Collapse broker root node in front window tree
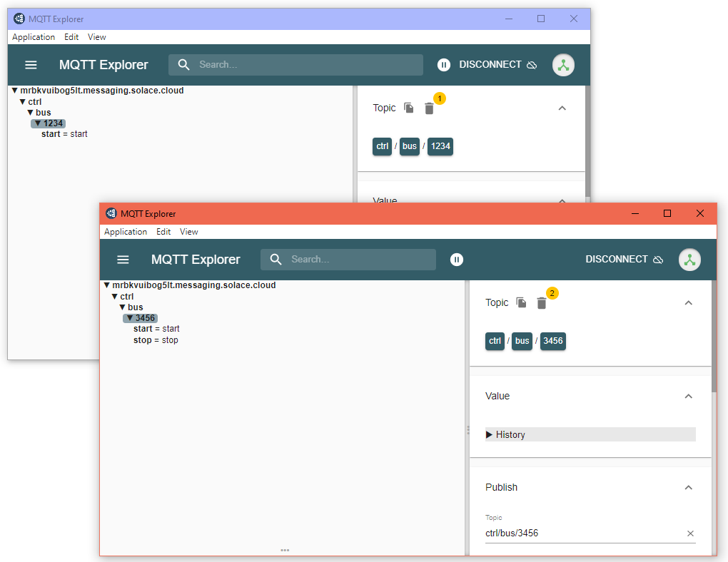 107,285
